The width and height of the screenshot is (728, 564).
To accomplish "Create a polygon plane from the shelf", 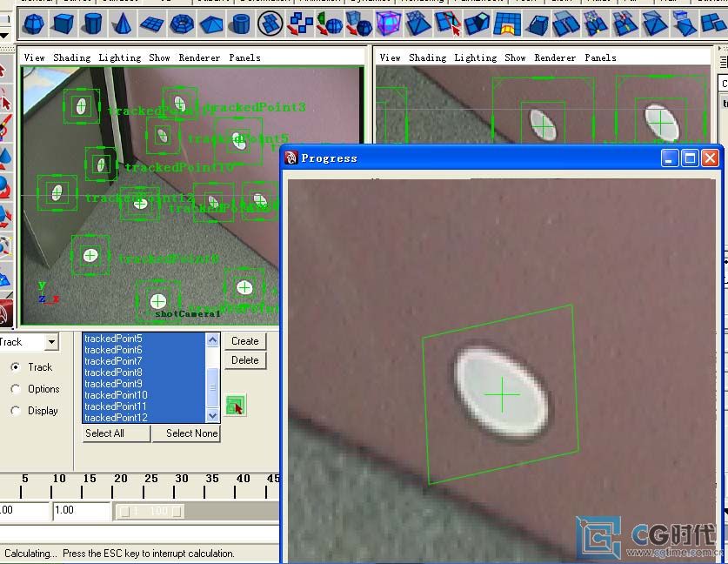I will click(x=151, y=23).
